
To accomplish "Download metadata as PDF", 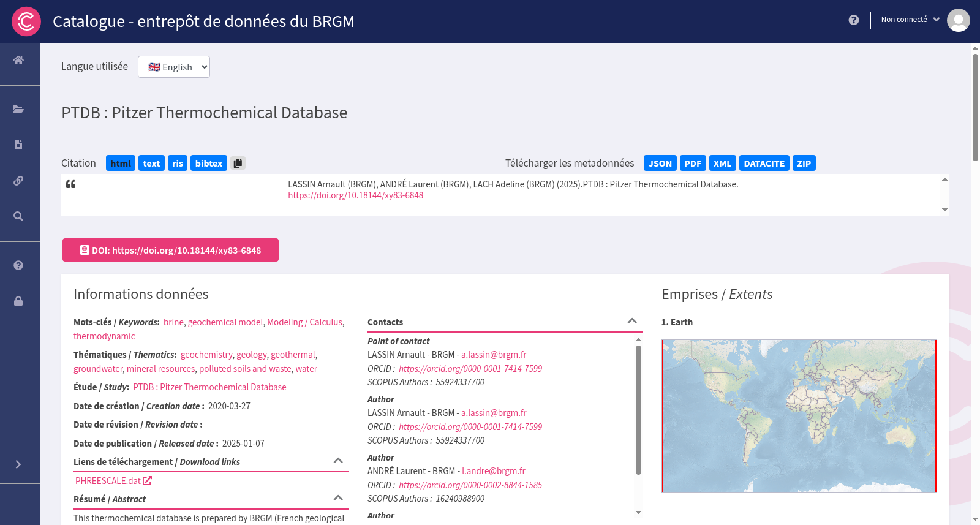I will tap(693, 163).
